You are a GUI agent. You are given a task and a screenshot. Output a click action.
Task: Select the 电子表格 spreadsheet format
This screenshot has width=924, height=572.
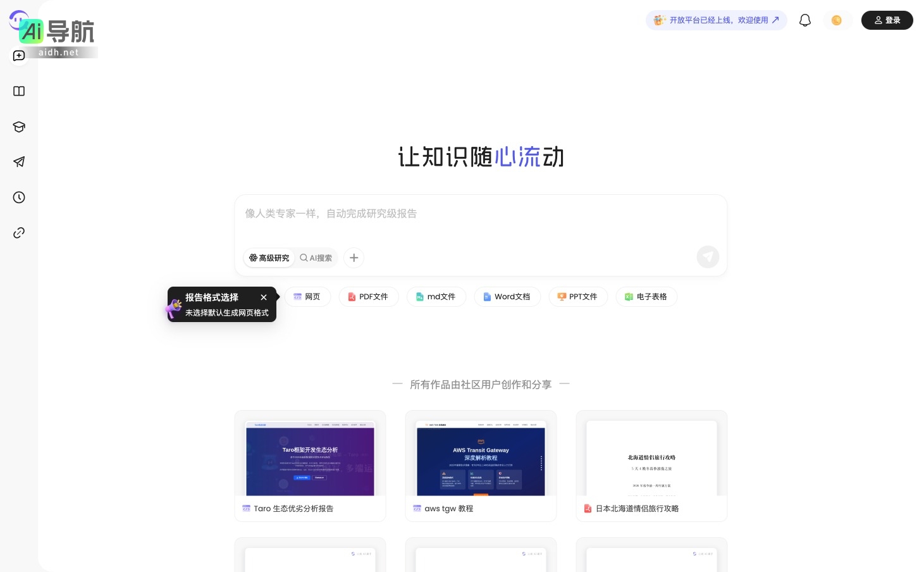(646, 297)
